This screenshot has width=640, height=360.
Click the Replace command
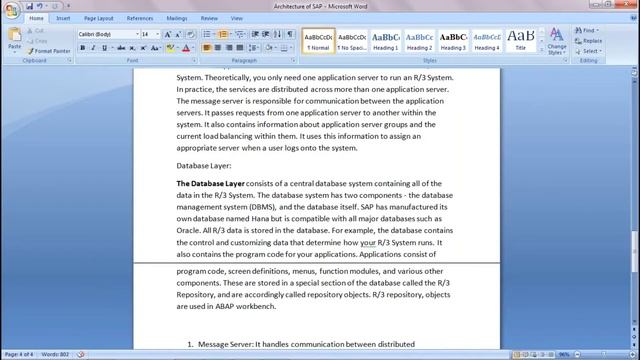pos(588,41)
